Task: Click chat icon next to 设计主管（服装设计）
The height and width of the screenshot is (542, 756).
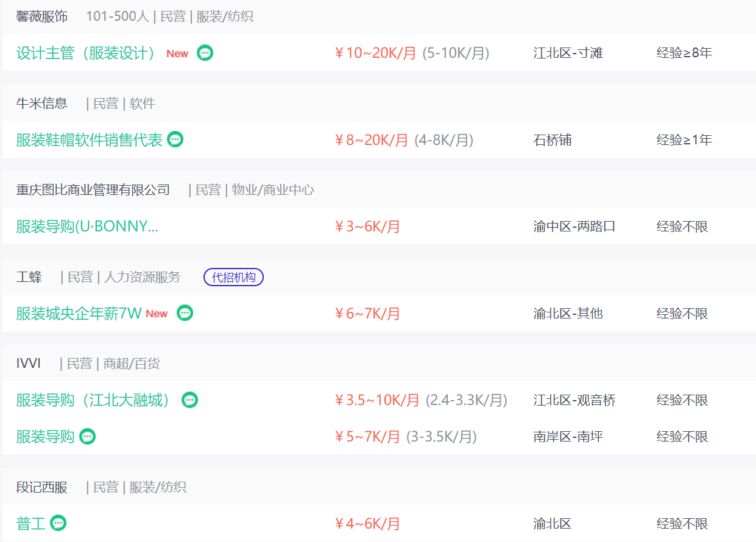Action: (205, 53)
